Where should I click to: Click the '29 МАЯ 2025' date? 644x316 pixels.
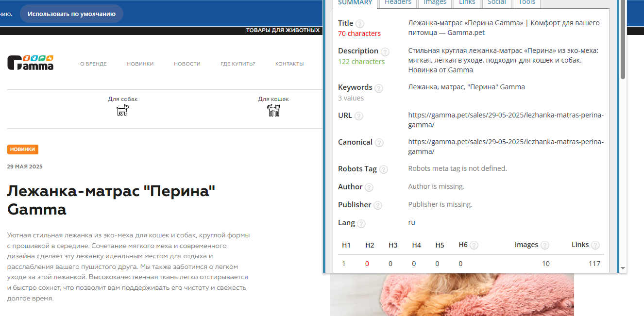pyautogui.click(x=25, y=166)
